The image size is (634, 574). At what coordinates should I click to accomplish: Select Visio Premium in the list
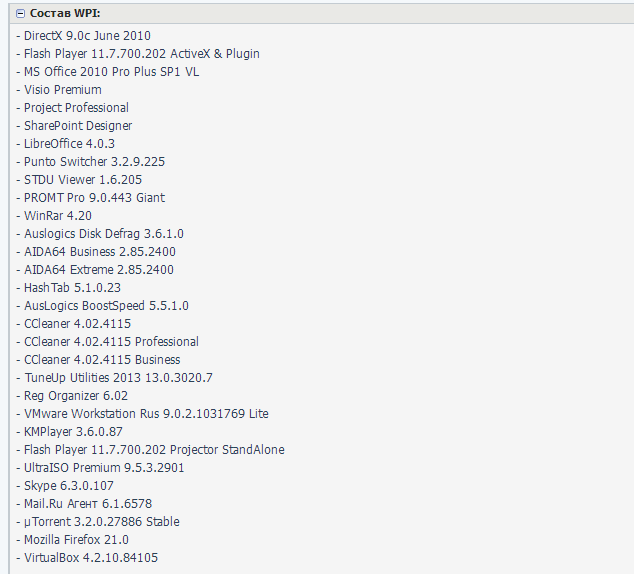[x=62, y=90]
